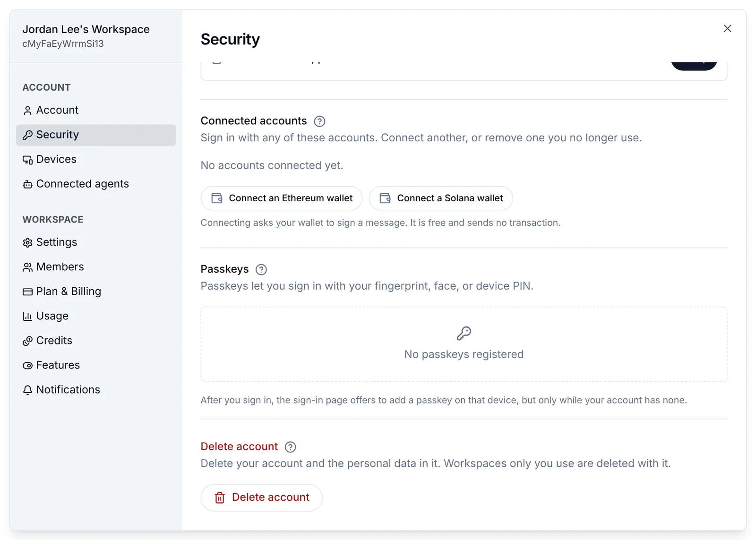Close the Security settings dialog

727,29
